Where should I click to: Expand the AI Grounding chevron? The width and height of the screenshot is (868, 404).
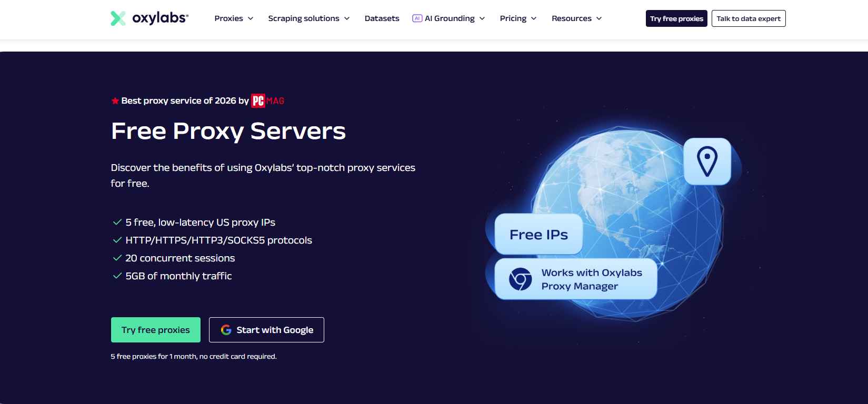tap(482, 18)
